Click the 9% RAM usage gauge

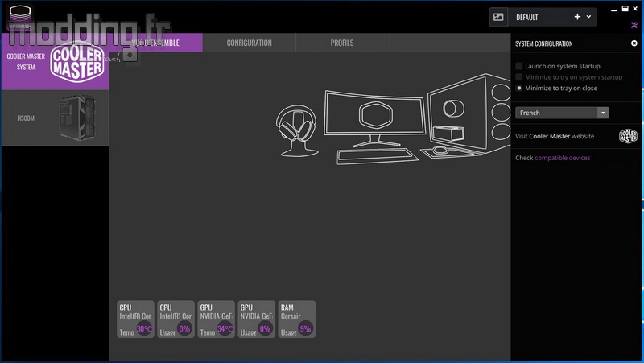point(305,328)
